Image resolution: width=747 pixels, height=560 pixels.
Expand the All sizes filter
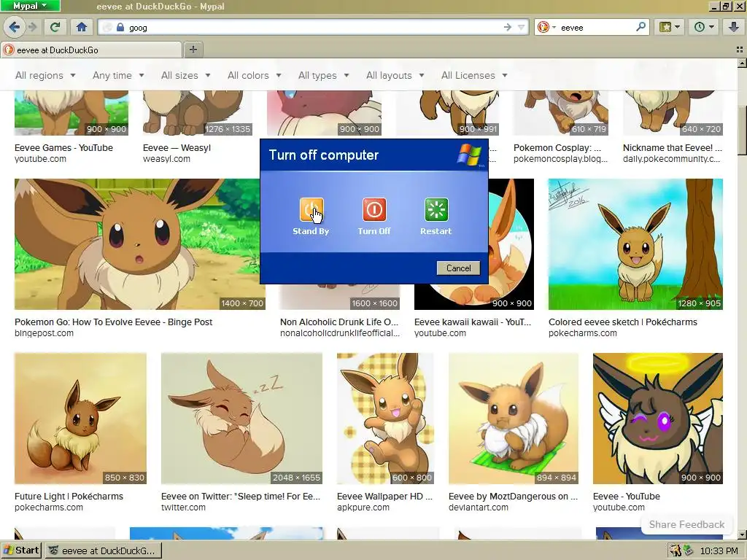click(x=186, y=75)
